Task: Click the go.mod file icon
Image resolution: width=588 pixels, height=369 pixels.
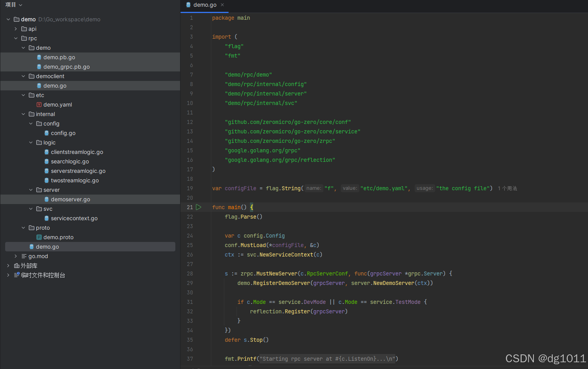Action: (x=24, y=256)
